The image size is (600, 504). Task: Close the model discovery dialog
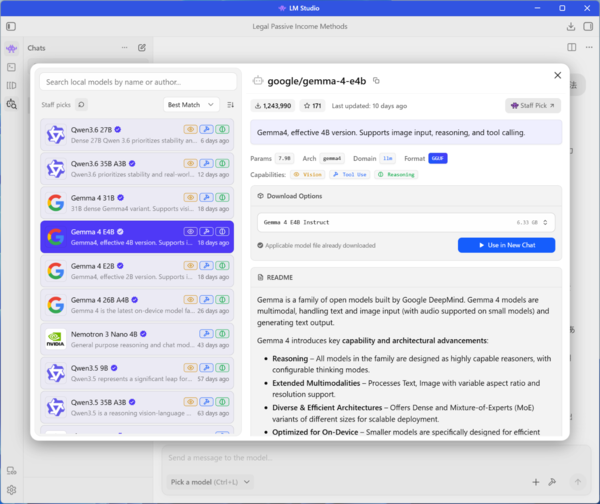pos(558,75)
